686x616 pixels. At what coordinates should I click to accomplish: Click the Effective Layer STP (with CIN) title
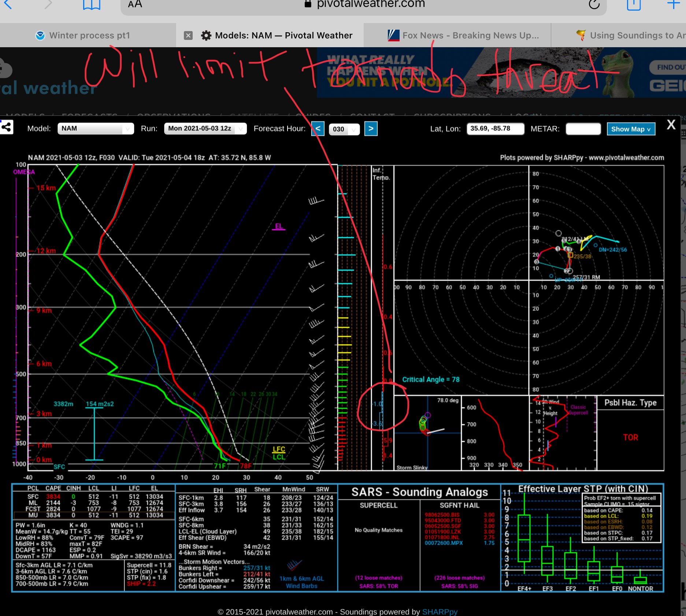pos(583,489)
